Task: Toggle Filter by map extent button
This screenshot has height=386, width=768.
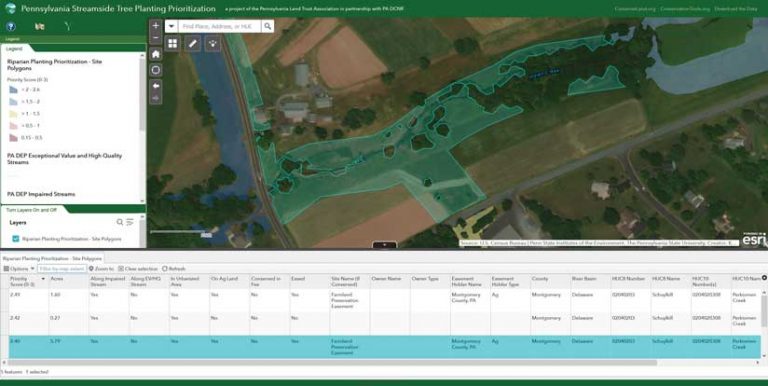Action: 62,268
